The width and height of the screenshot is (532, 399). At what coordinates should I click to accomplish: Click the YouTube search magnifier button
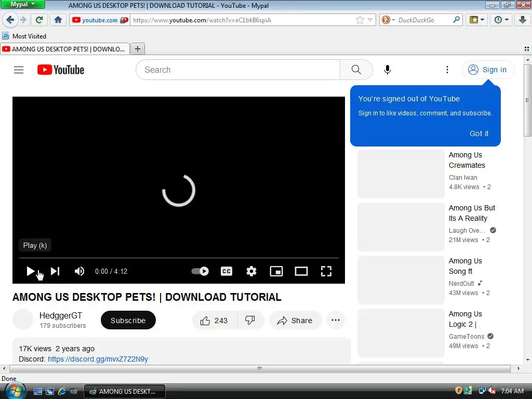(x=356, y=70)
